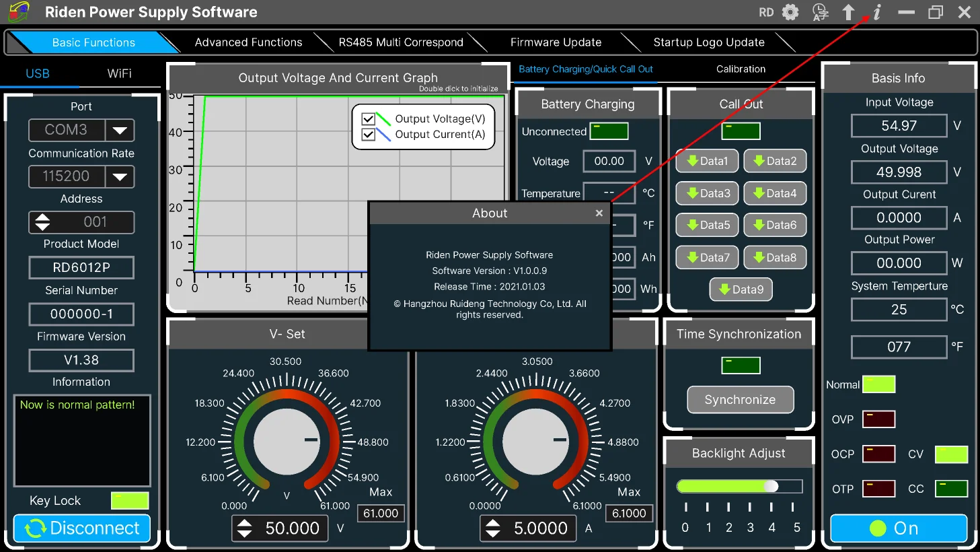Switch to the Advanced Functions tab
The height and width of the screenshot is (552, 980).
coord(248,42)
